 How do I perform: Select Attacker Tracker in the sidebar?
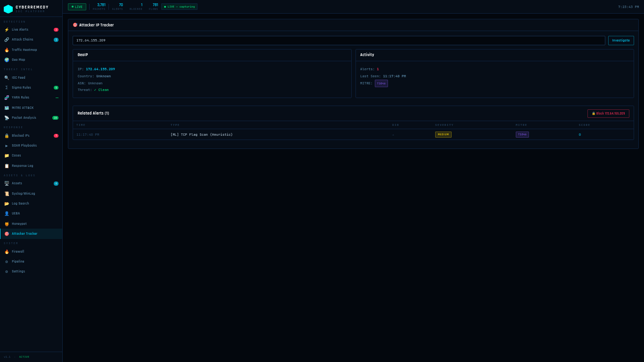[31, 234]
